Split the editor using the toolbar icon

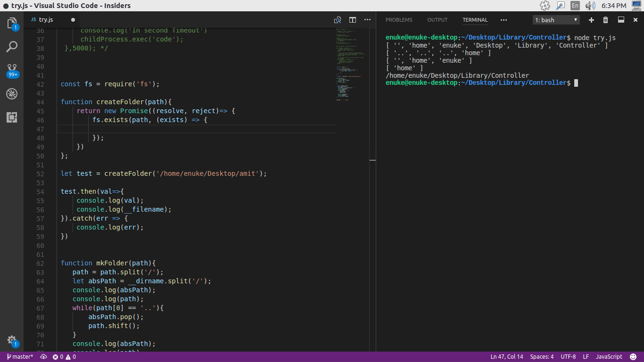(352, 20)
